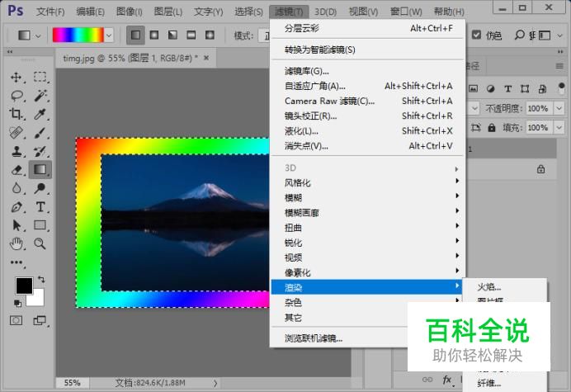Screen dimensions: 571x392
Task: Select the Blur tool
Action: coord(17,188)
